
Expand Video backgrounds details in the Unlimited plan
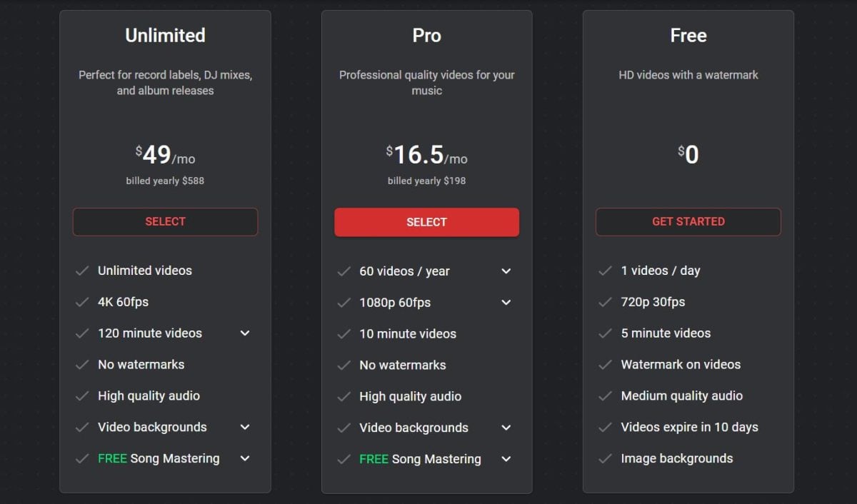pos(245,427)
